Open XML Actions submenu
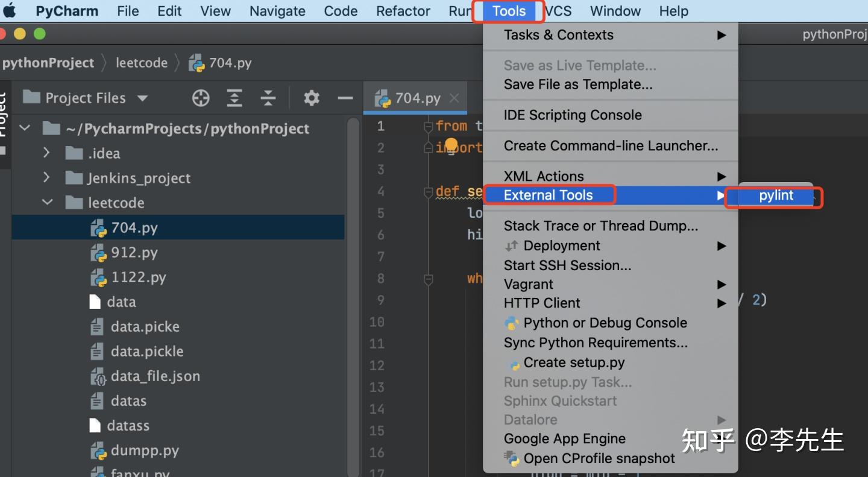The height and width of the screenshot is (477, 868). [x=611, y=177]
